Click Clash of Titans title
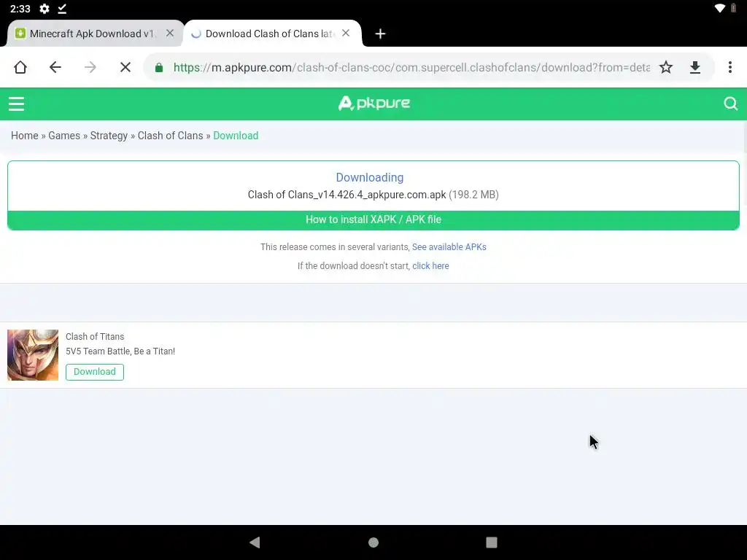The image size is (747, 560). point(95,337)
